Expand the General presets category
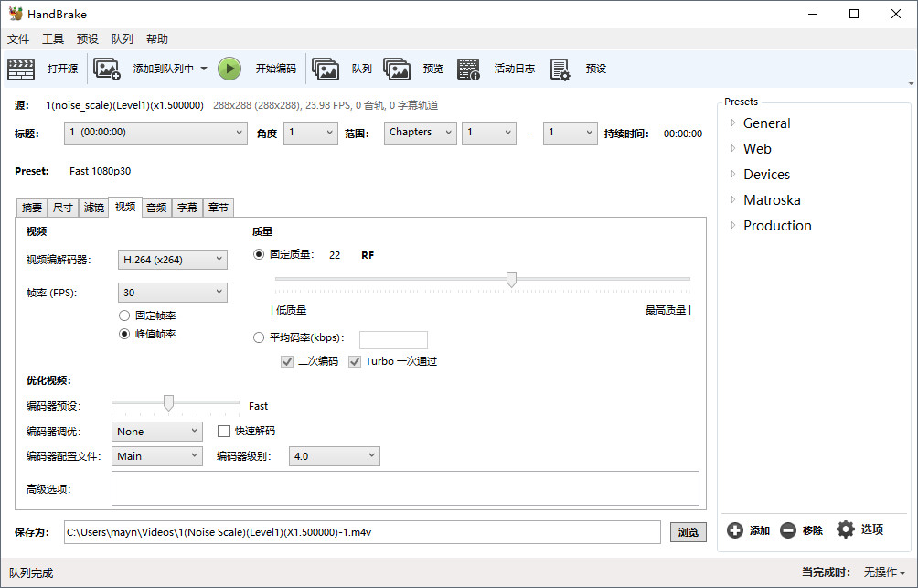This screenshot has height=588, width=918. (x=733, y=123)
